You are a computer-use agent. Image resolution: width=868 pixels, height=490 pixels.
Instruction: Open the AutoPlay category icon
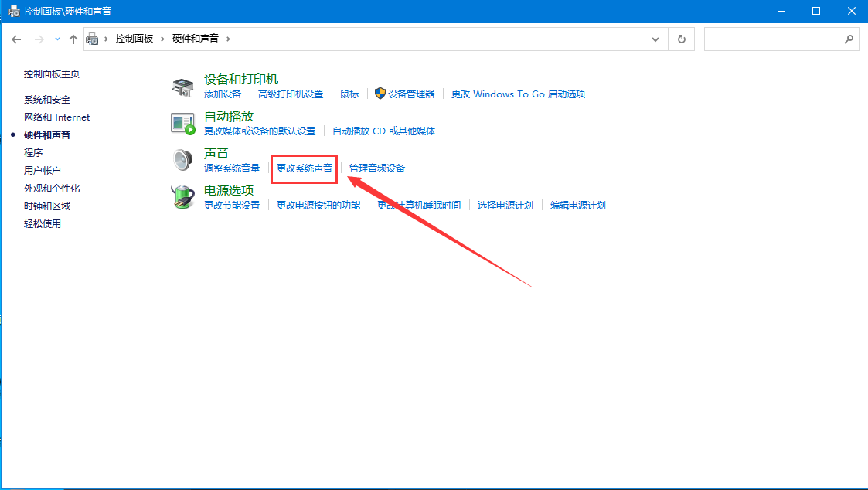182,123
